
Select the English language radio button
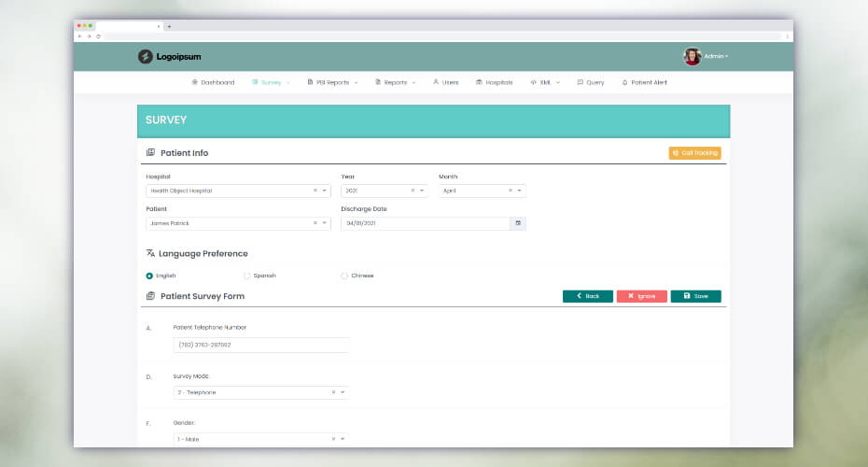[149, 276]
